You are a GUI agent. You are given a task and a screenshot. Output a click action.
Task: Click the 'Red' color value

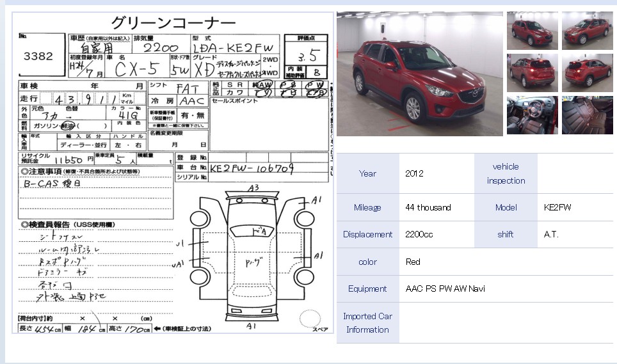[413, 262]
